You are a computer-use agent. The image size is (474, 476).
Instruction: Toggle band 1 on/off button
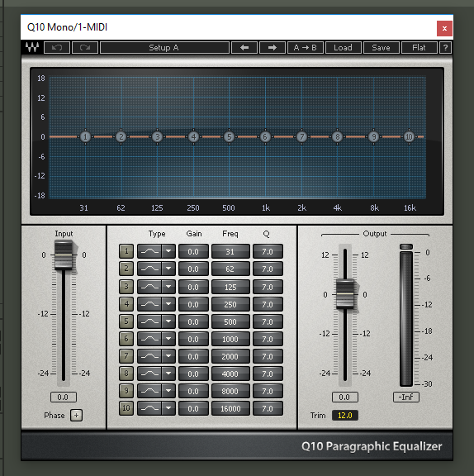126,251
